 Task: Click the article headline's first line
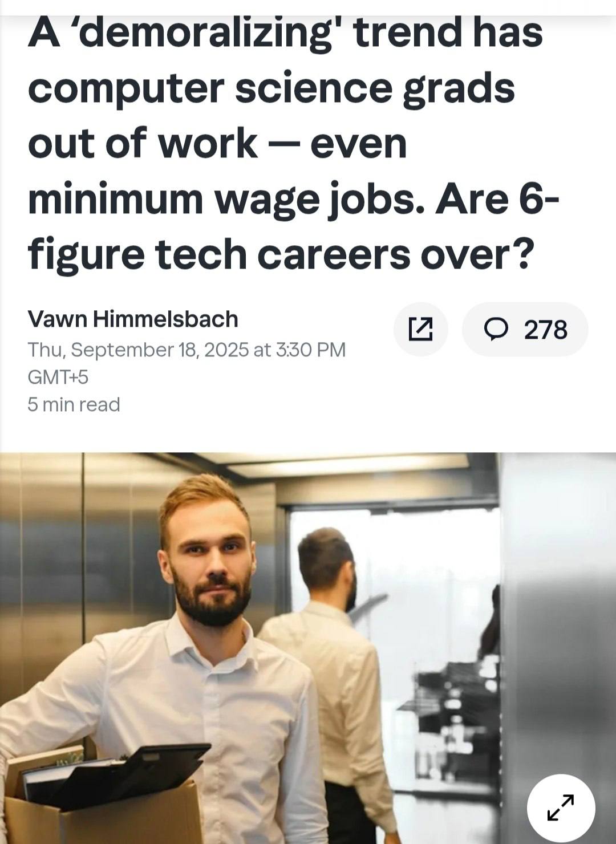285,33
